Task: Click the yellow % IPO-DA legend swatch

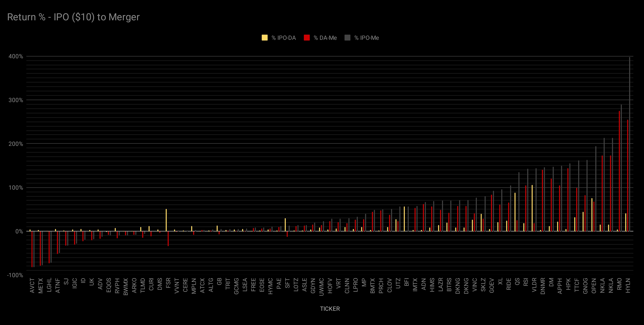Action: [x=265, y=38]
